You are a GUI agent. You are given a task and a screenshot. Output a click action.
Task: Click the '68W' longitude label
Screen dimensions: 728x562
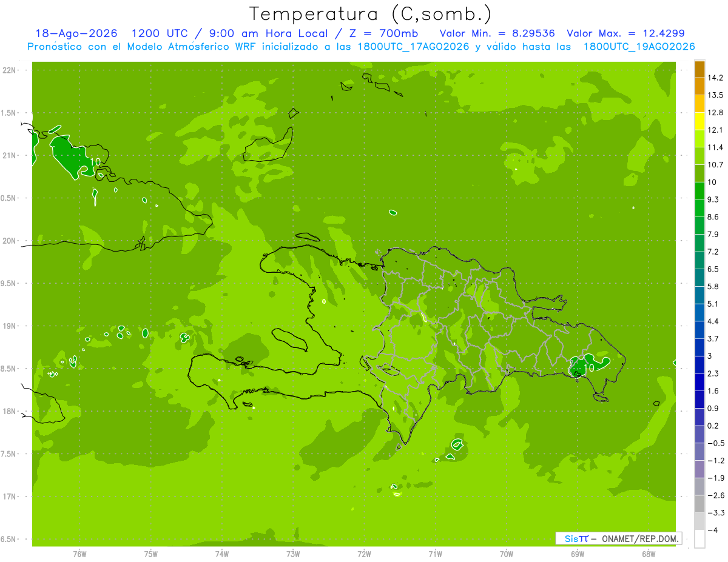pos(649,554)
